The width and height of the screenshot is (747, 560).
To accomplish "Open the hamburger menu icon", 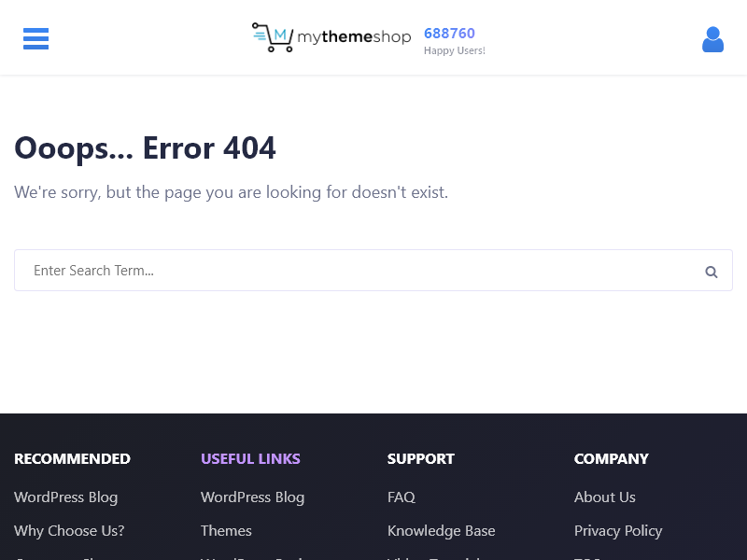I will 35,38.
